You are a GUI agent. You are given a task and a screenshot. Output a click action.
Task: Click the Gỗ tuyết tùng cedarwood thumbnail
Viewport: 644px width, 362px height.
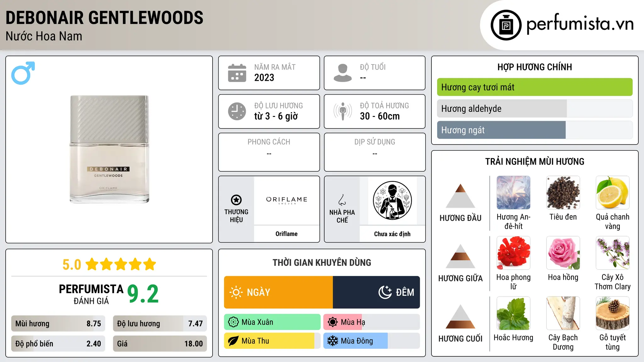point(613,313)
